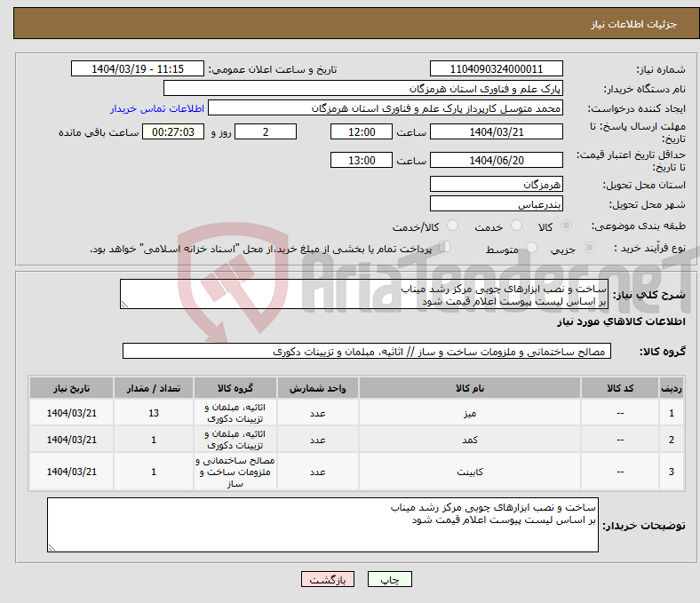Select the کالا radio button
Viewport: 700px width, 603px height.
click(x=566, y=226)
